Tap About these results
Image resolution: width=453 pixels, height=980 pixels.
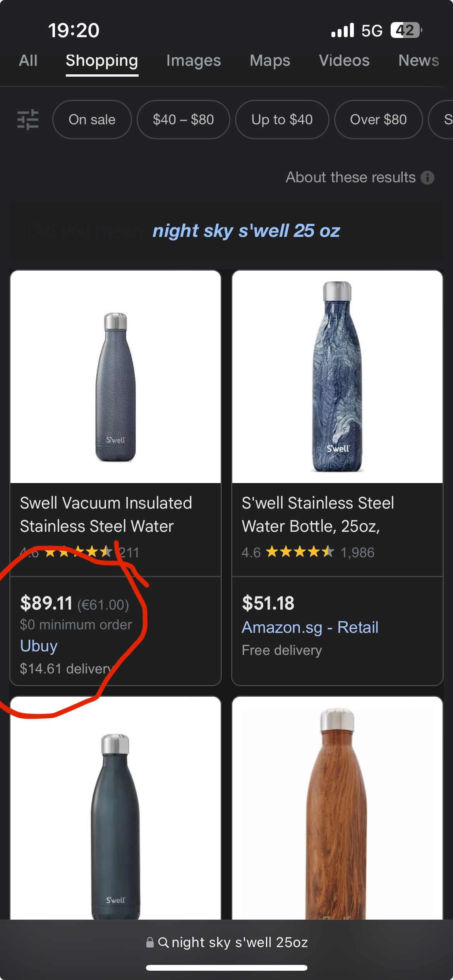pyautogui.click(x=351, y=177)
